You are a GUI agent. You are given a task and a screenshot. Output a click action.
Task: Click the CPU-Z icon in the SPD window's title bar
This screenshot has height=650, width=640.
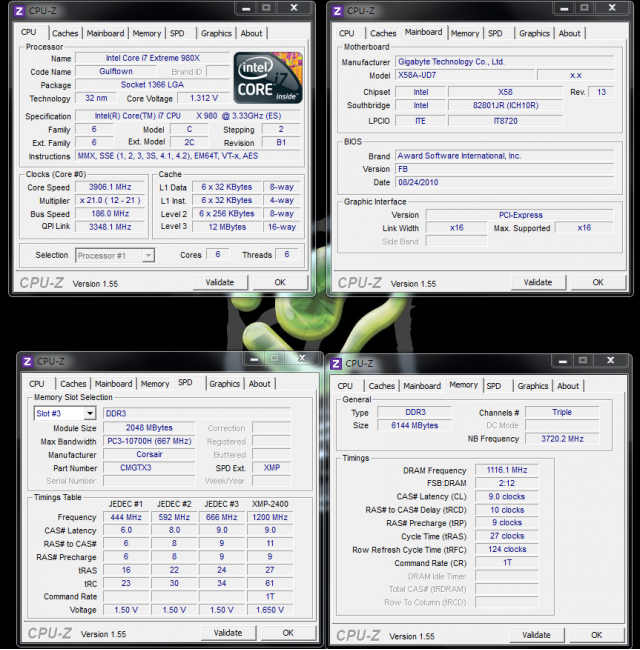[x=27, y=361]
